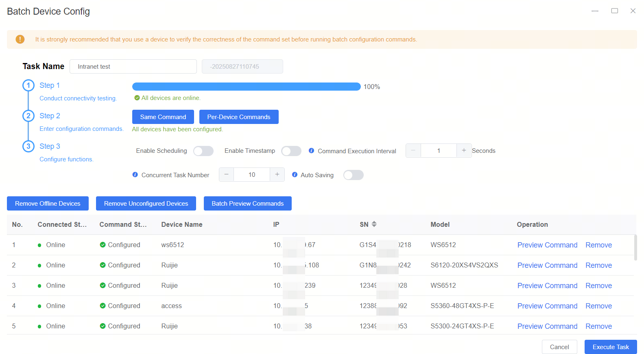The height and width of the screenshot is (354, 644).
Task: Click the connectivity progress bar
Action: (247, 87)
